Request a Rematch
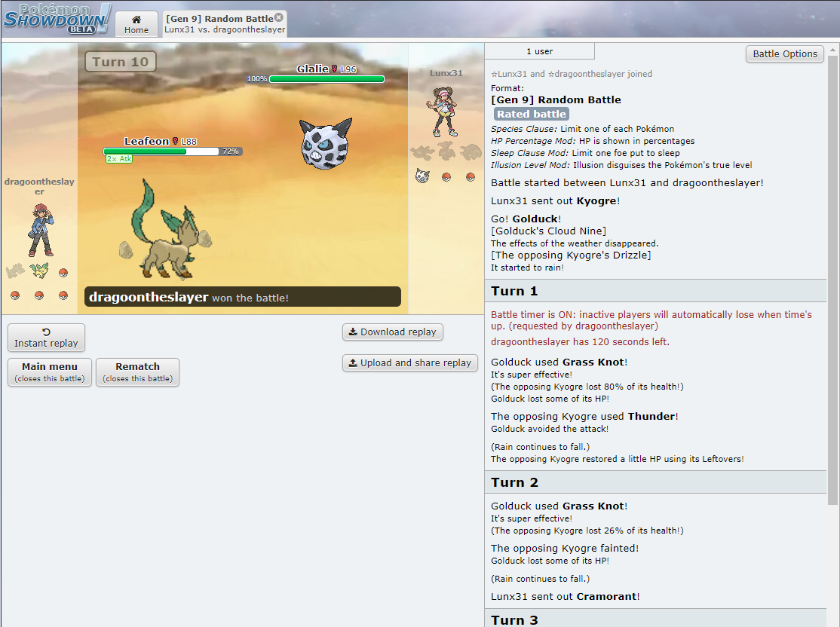 [138, 372]
